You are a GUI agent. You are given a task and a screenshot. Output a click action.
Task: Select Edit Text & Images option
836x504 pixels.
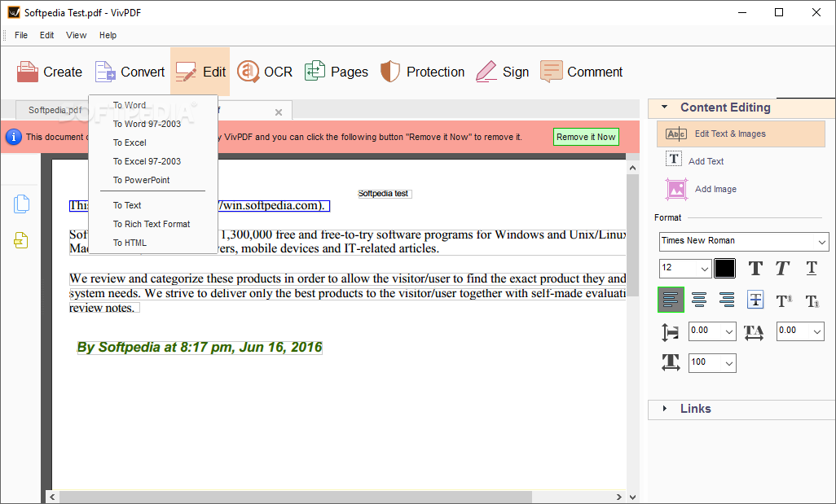[x=741, y=134]
